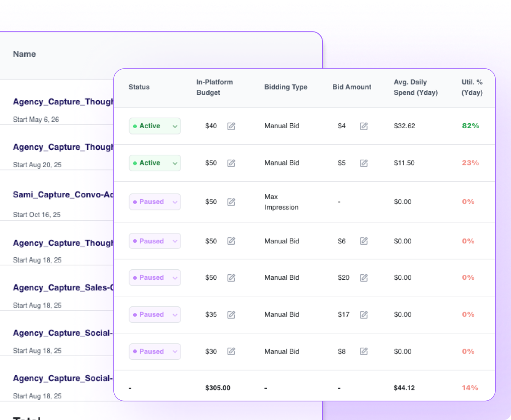The height and width of the screenshot is (420, 511).
Task: Open Paused status dropdown in $17 bid row
Action: pos(155,315)
